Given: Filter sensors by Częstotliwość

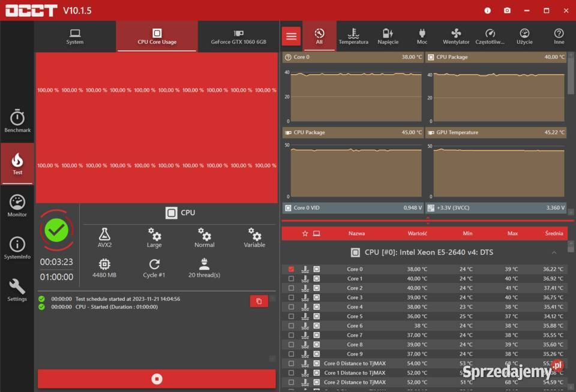Looking at the screenshot, I should click(490, 37).
